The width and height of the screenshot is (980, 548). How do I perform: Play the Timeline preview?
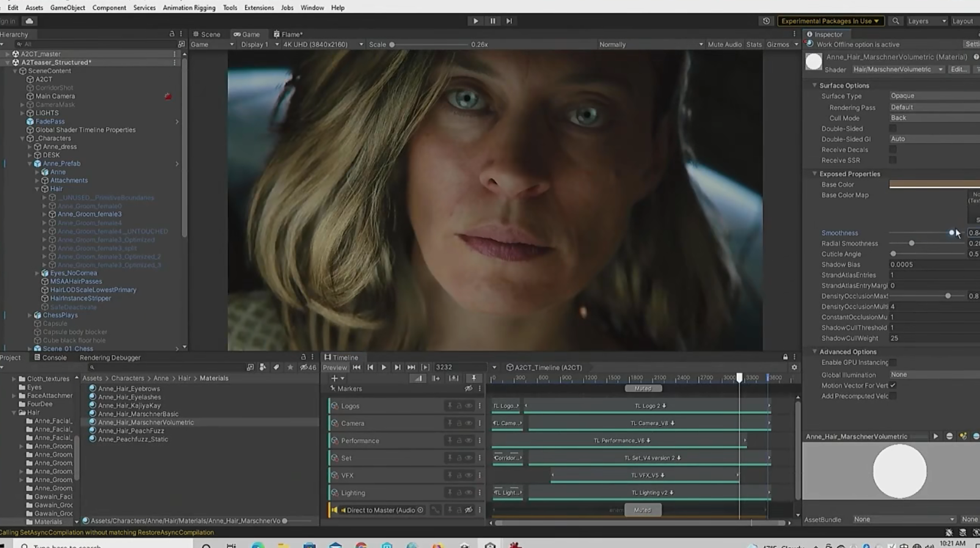coord(384,367)
